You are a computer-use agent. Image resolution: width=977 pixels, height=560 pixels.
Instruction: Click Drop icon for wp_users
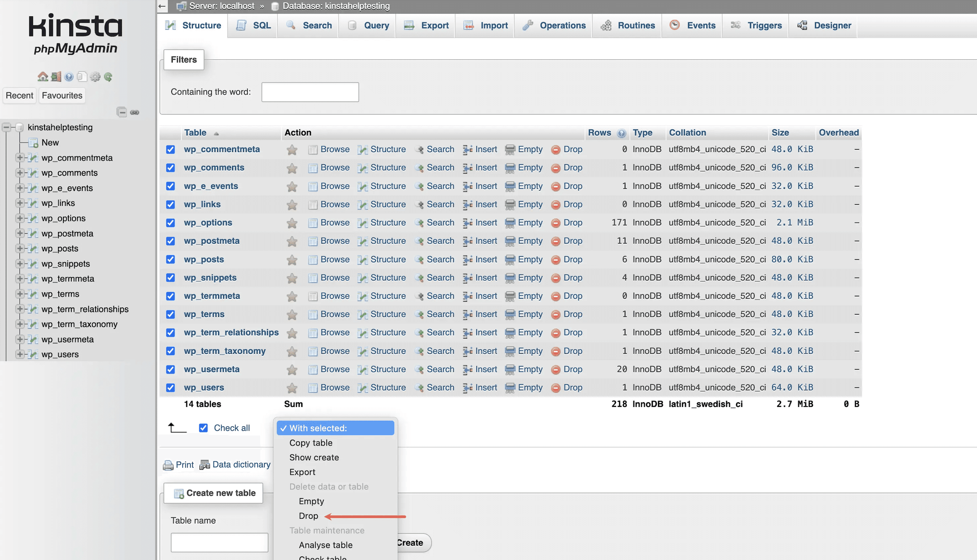tap(555, 388)
